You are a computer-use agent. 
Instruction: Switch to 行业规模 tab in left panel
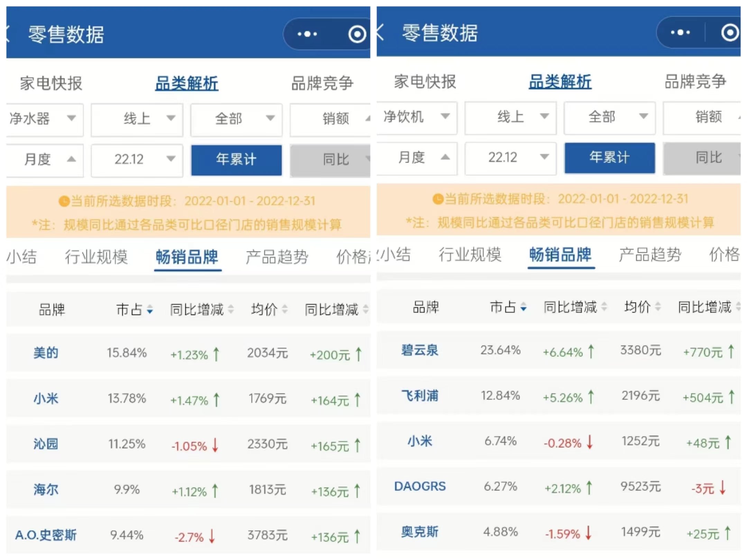[x=96, y=257]
